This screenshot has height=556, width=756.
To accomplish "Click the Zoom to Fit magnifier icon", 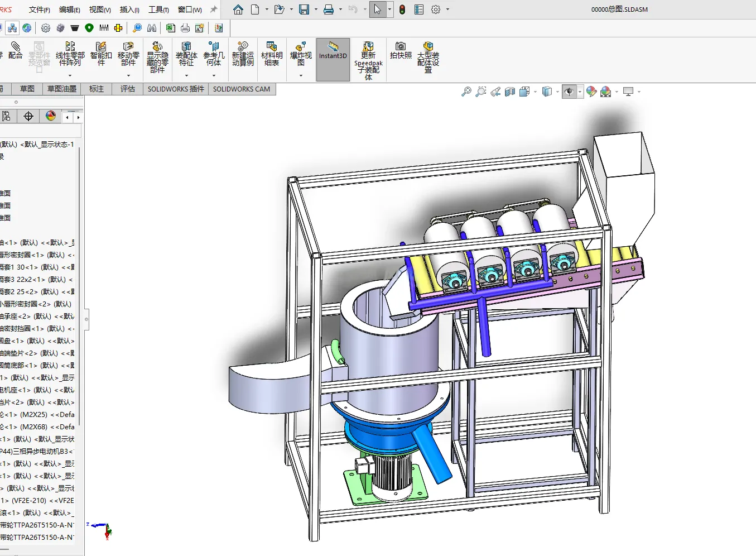I will (x=466, y=92).
